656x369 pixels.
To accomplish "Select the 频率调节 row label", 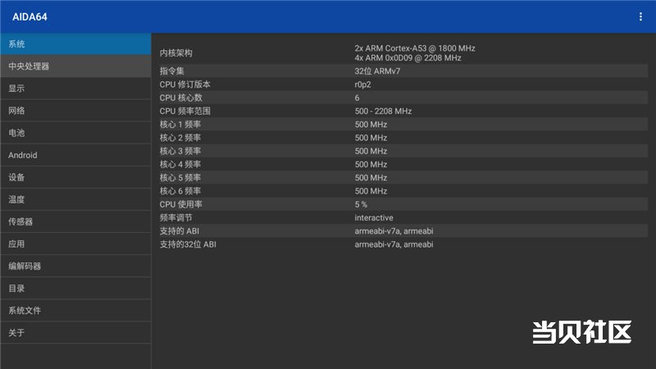I will click(x=176, y=218).
